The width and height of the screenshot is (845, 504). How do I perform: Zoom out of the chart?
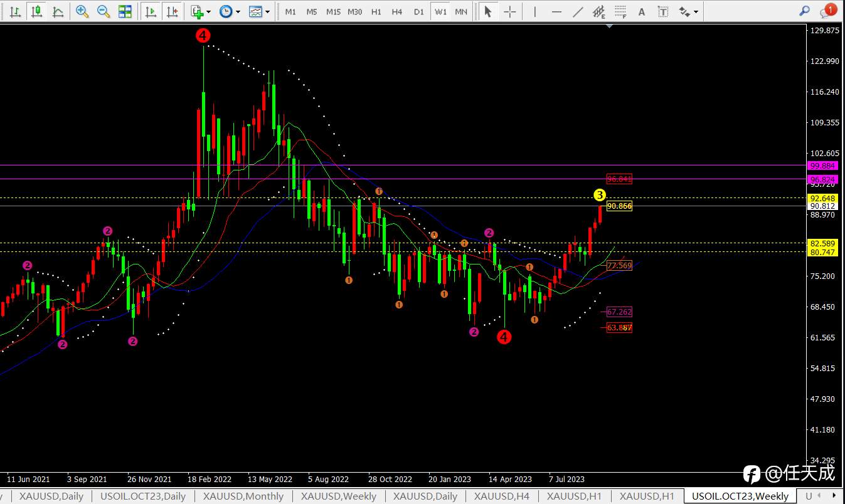[x=104, y=11]
